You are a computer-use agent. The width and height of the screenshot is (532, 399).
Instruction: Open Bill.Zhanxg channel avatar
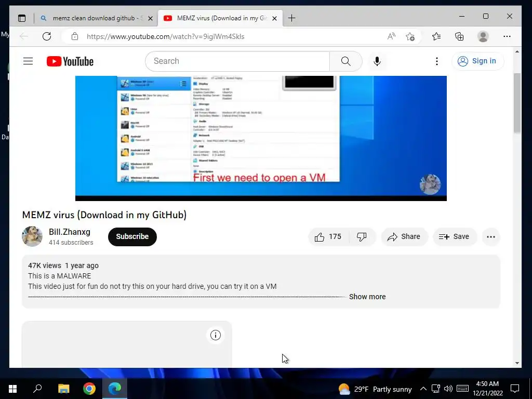tap(32, 236)
